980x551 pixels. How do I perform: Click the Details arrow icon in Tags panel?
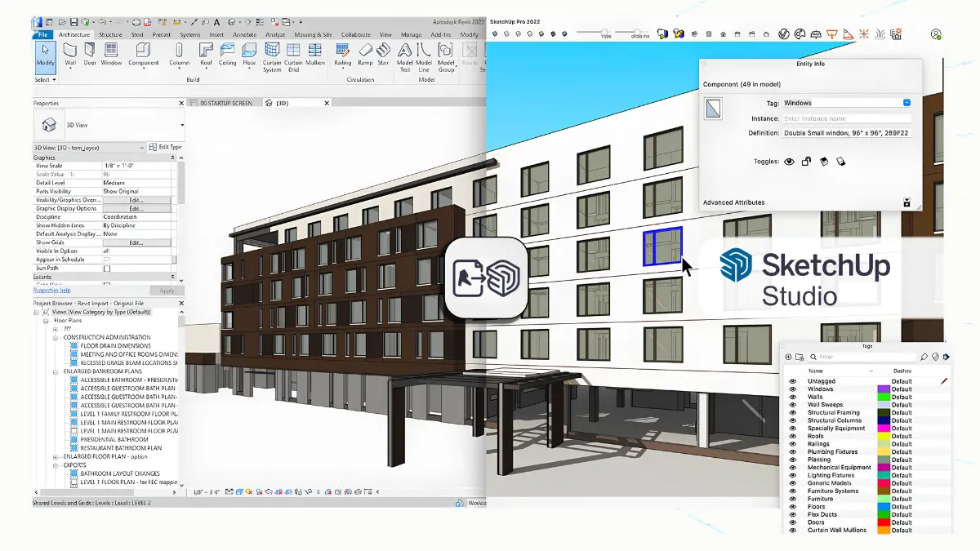947,357
